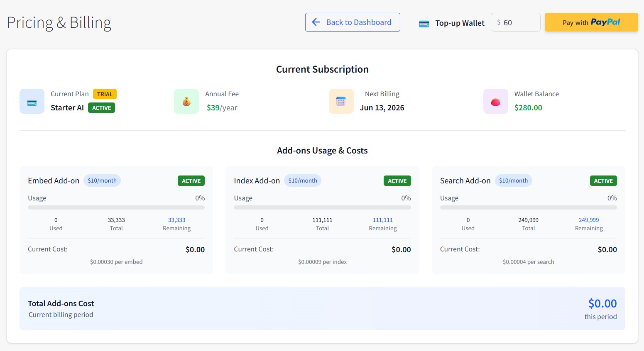Click the $10/month pill on Search Add-on
644x351 pixels.
(513, 180)
